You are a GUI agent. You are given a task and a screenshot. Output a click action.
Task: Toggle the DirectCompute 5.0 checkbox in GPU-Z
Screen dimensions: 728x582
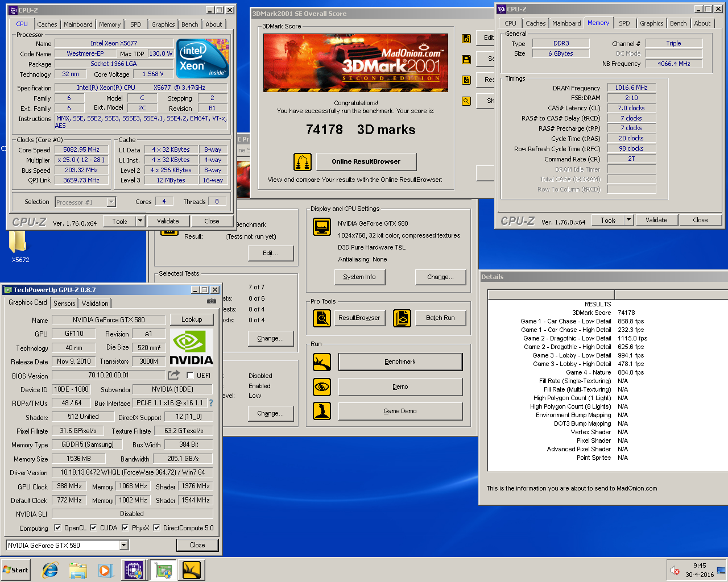pos(156,527)
